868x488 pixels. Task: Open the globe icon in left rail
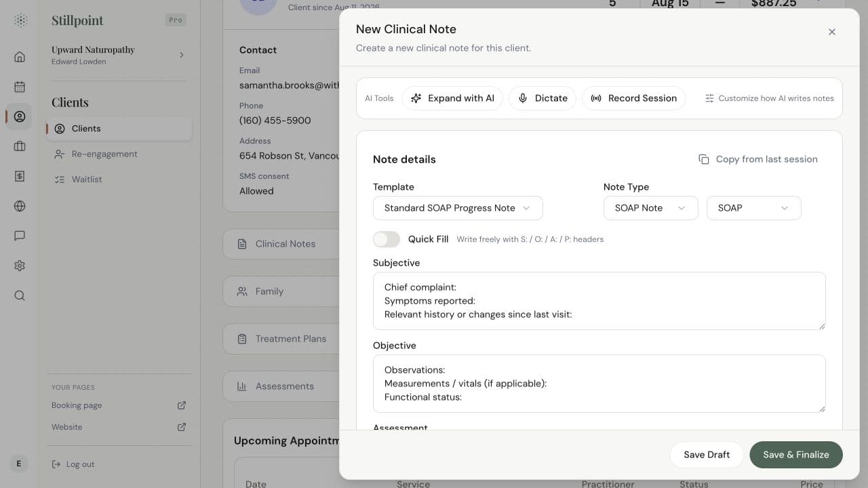[20, 206]
